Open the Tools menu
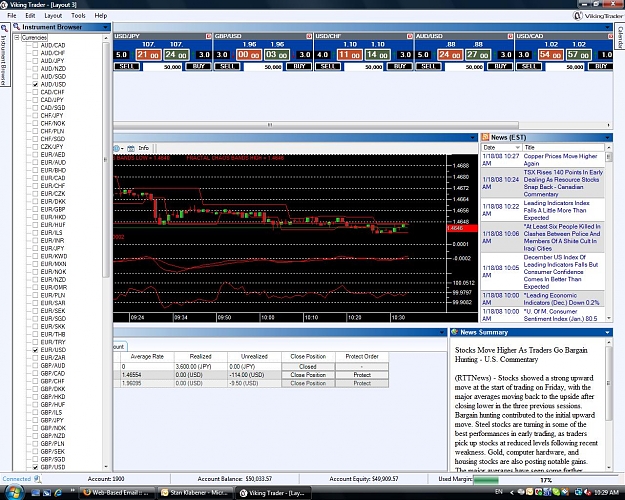The width and height of the screenshot is (625, 500). (x=78, y=16)
